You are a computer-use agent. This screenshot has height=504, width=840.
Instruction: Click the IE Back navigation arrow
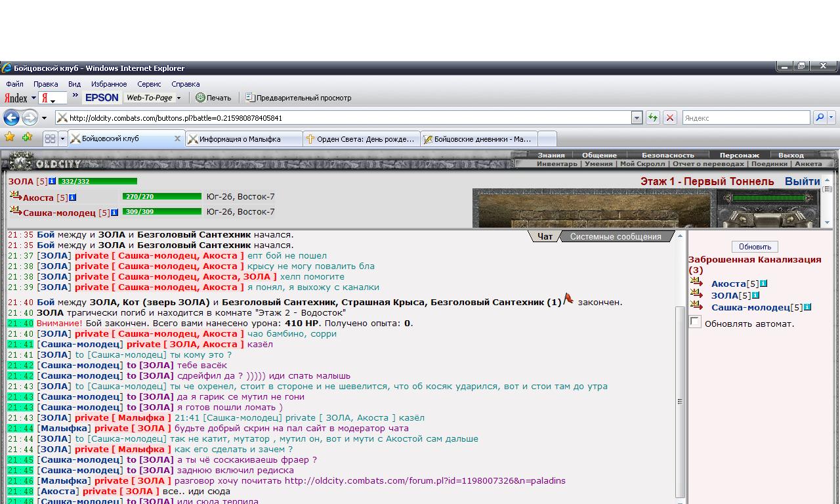[11, 117]
